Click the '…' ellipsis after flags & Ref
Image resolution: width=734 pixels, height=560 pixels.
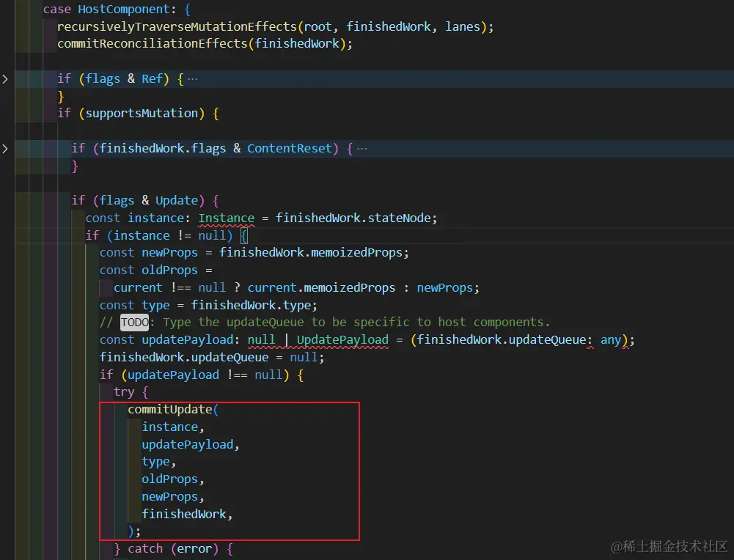tap(192, 79)
